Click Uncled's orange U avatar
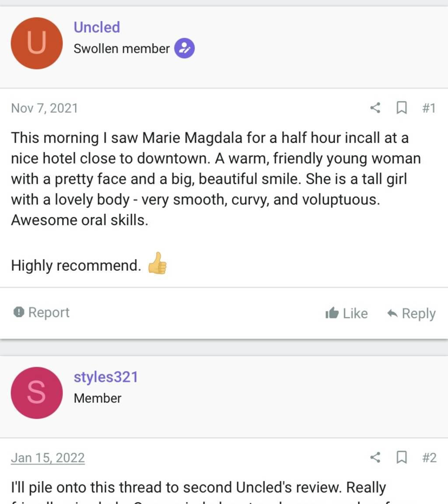Screen dimensions: 448x504 (x=37, y=43)
